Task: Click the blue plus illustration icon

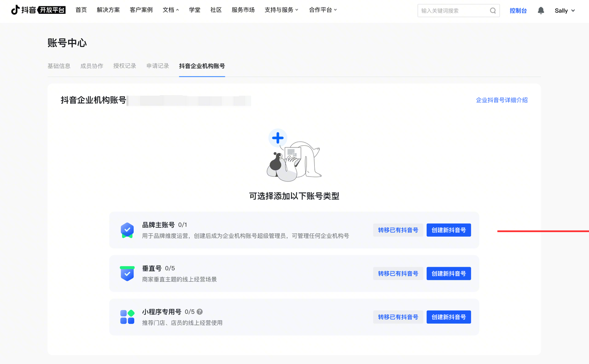Action: click(x=277, y=138)
